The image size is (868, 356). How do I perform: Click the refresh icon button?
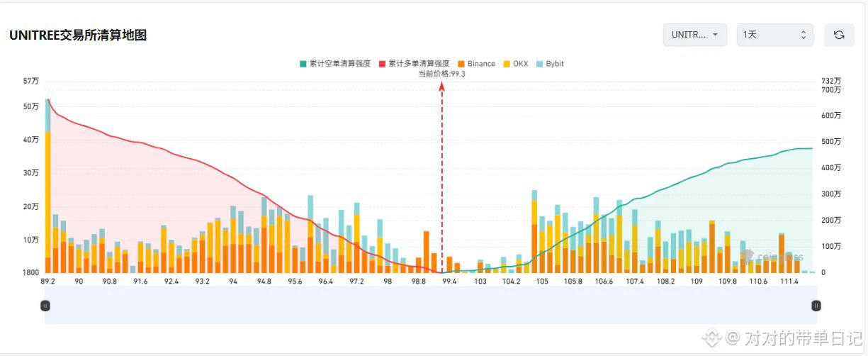click(839, 35)
